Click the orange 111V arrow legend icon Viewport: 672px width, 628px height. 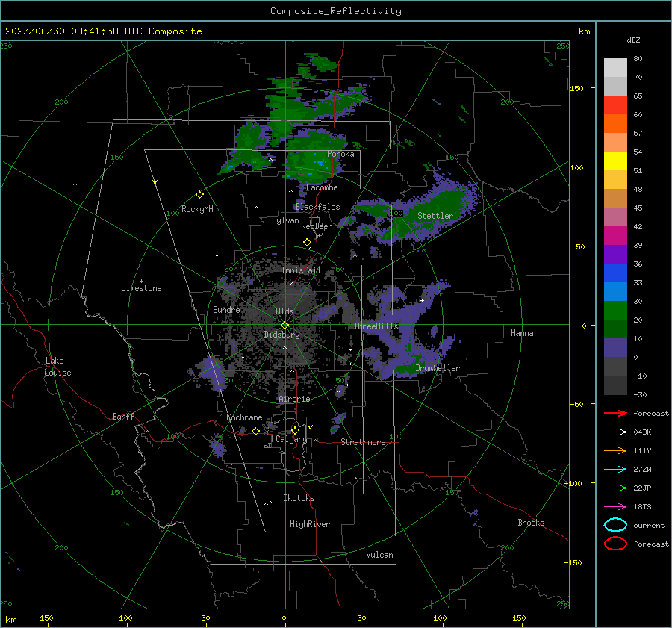click(x=615, y=450)
